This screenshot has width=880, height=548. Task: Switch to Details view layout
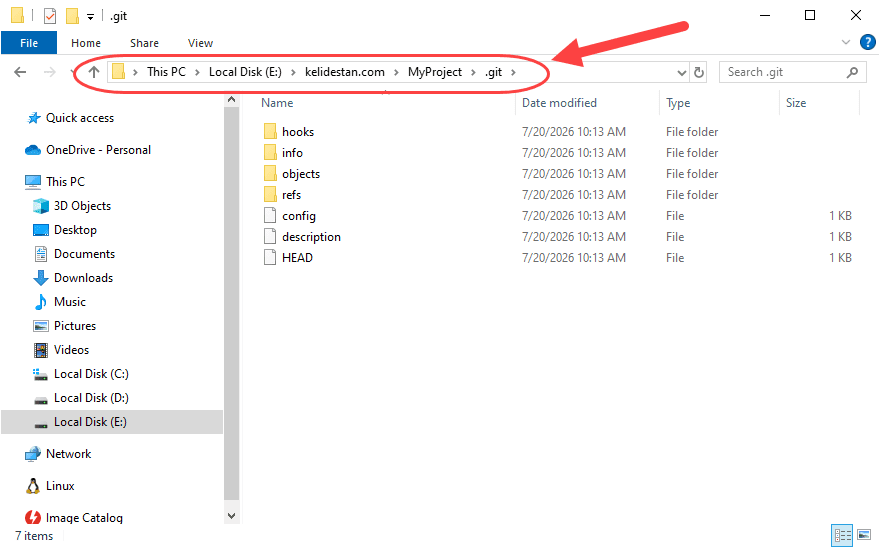pyautogui.click(x=842, y=535)
